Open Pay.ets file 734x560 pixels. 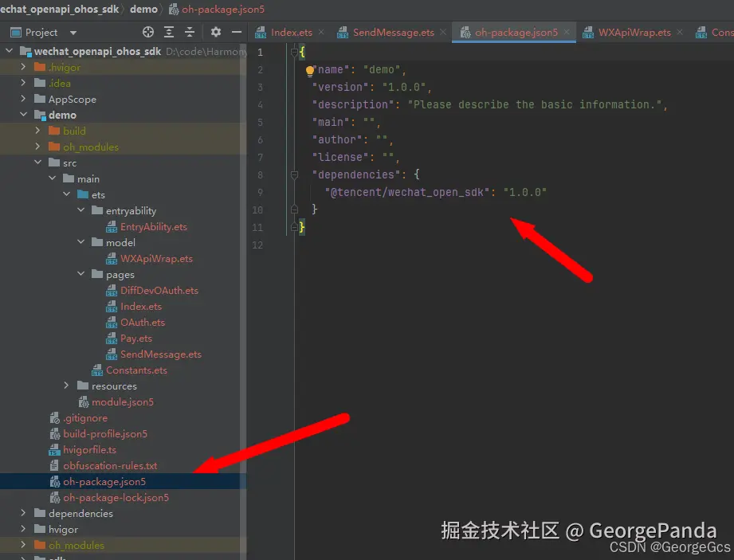pyautogui.click(x=136, y=339)
